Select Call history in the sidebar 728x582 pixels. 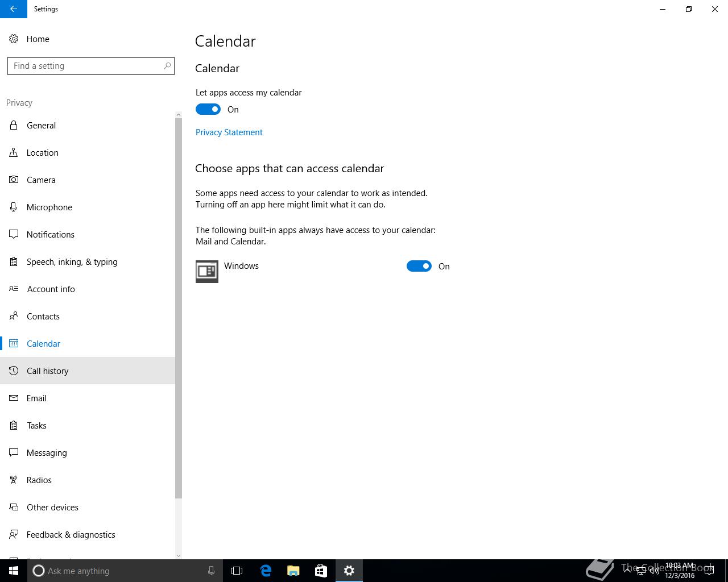[x=88, y=371]
